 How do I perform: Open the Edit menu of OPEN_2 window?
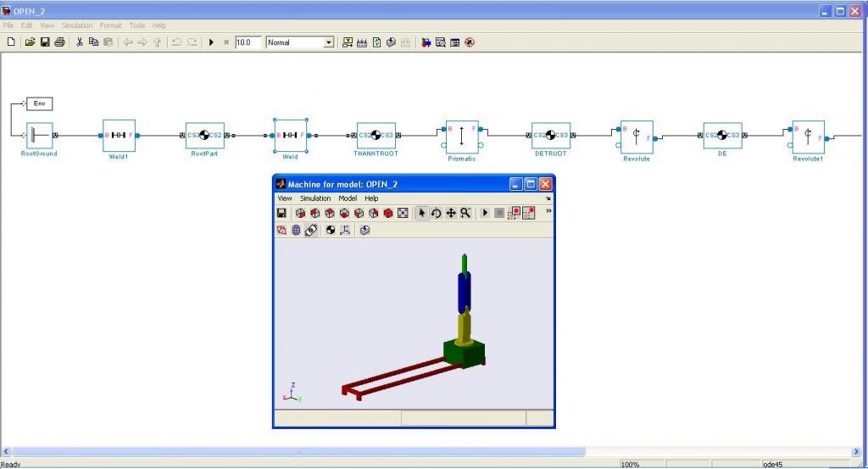coord(26,25)
